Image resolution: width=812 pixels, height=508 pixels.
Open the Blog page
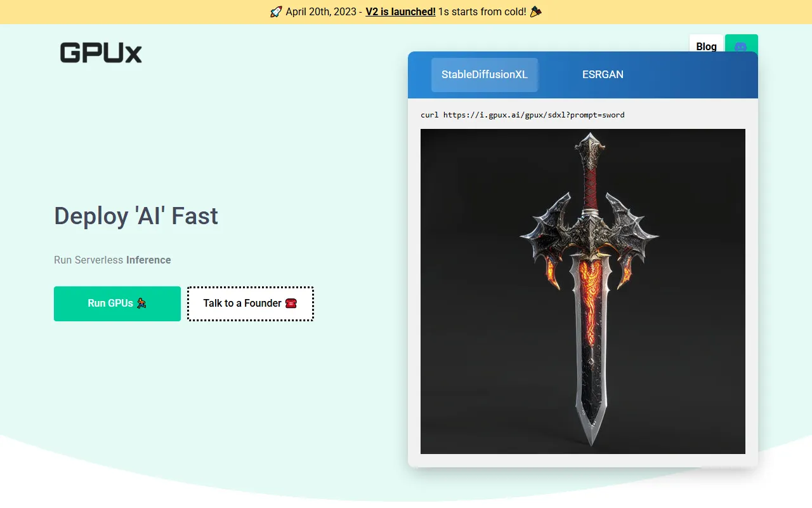pos(705,46)
